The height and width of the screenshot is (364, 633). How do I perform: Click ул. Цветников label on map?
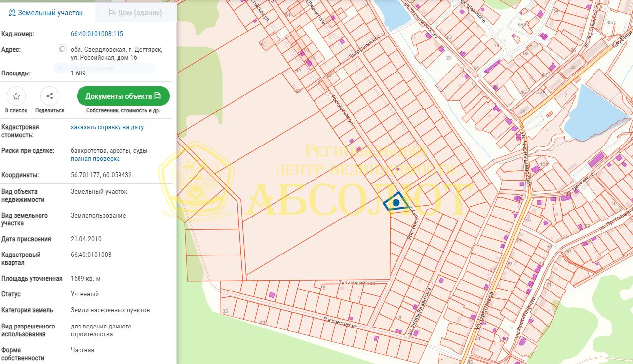[485, 310]
